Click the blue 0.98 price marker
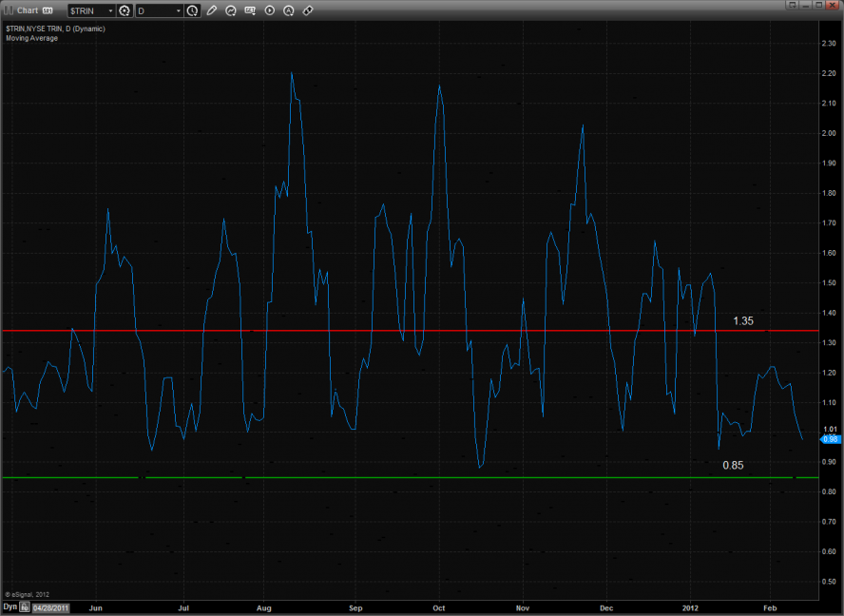 pyautogui.click(x=830, y=439)
